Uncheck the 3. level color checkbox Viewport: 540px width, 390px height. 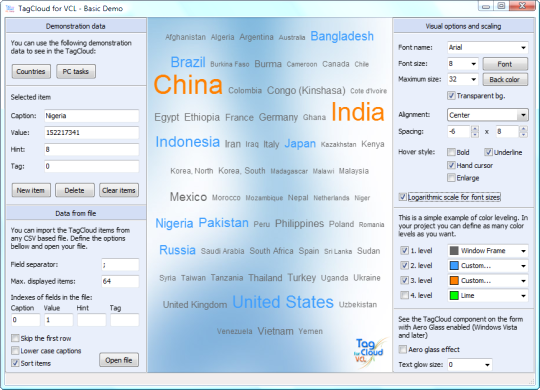tap(404, 280)
